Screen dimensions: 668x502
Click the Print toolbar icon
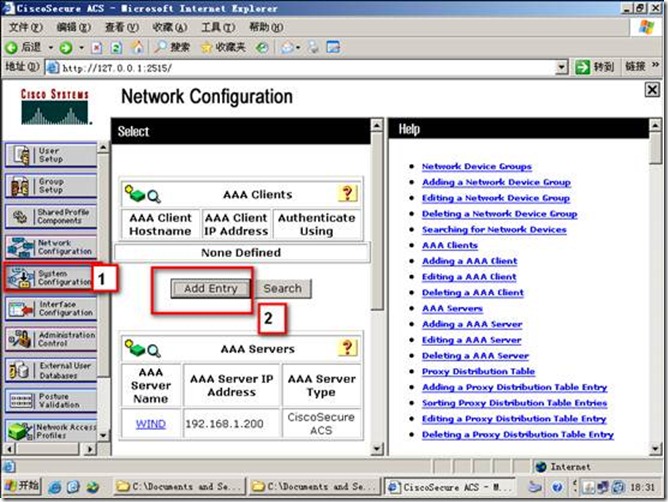tap(314, 47)
